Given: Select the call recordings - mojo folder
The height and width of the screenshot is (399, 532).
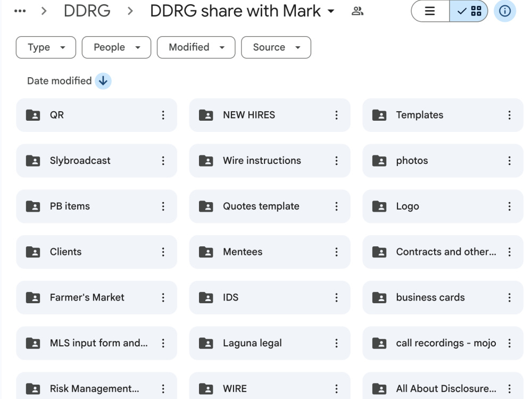Looking at the screenshot, I should (443, 343).
